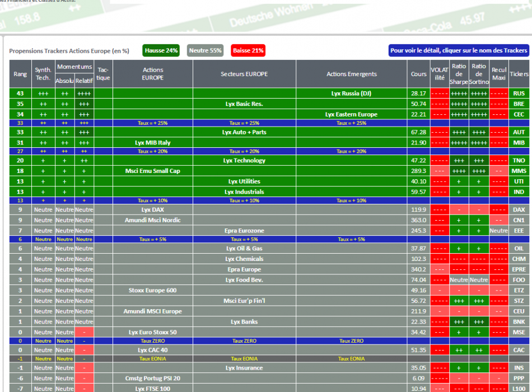Viewport: 532px width, 392px height.
Task: Click the Tickers column header
Action: coord(519,74)
